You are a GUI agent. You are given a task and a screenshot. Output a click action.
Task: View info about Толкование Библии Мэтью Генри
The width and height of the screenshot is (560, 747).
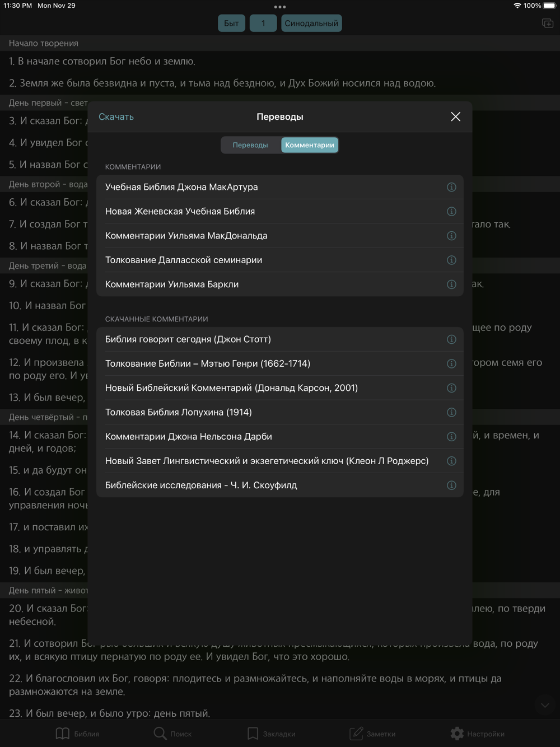pos(451,364)
